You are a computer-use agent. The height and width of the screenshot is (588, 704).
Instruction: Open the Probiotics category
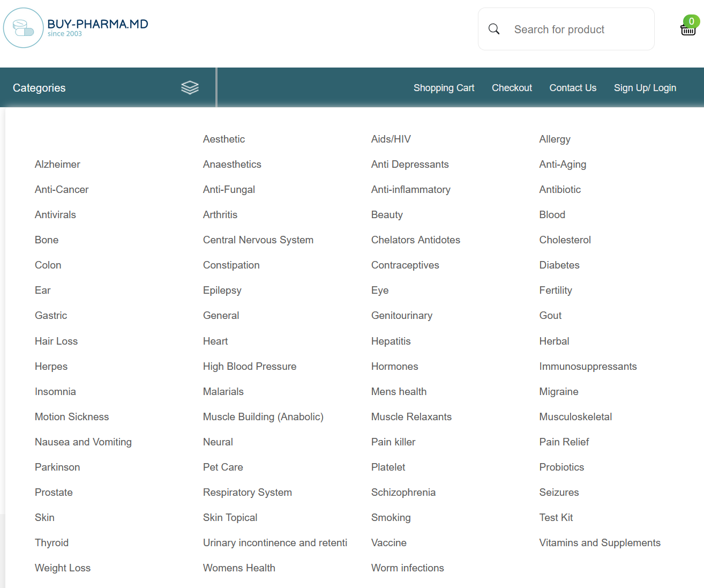(x=561, y=467)
